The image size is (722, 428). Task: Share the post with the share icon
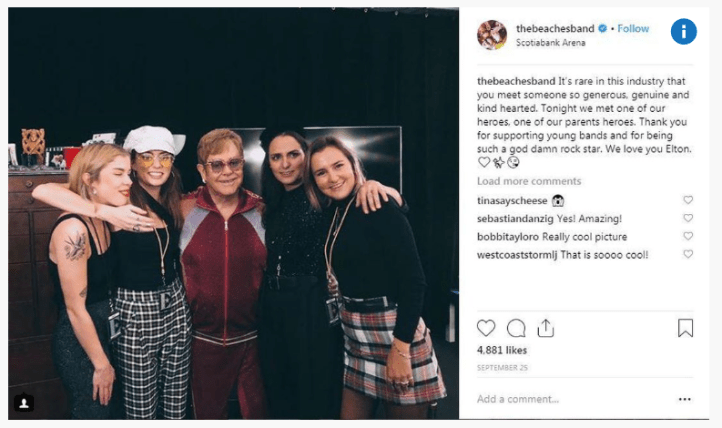click(x=545, y=328)
